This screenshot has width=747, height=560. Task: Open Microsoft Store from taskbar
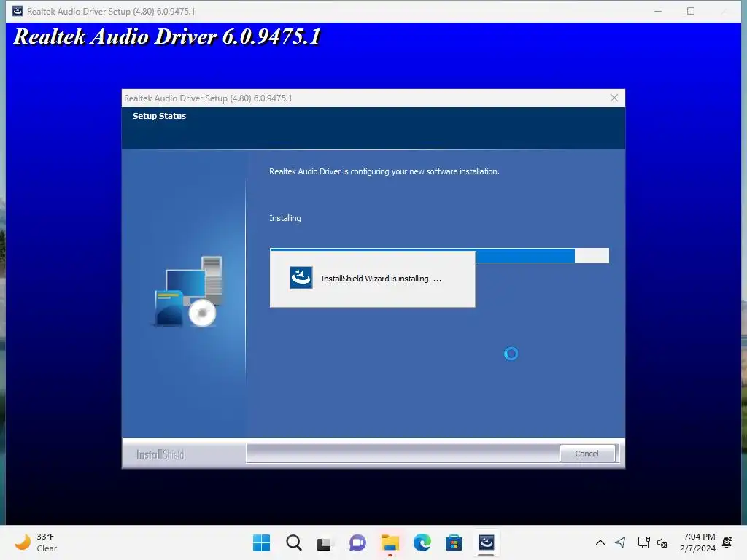pyautogui.click(x=454, y=542)
